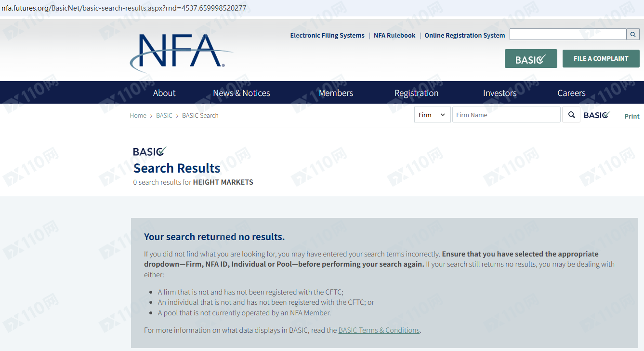This screenshot has width=644, height=351.
Task: Open the green BASIC button
Action: pyautogui.click(x=531, y=58)
